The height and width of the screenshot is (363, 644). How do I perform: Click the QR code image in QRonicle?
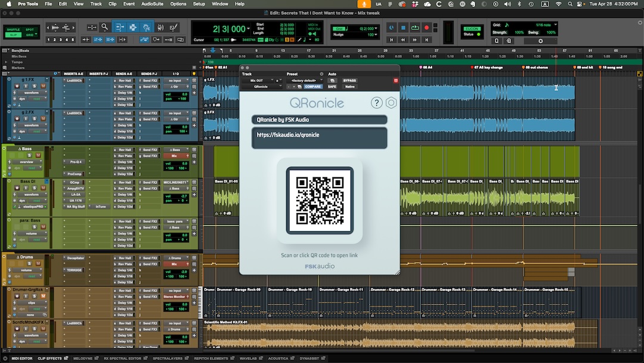click(x=320, y=200)
